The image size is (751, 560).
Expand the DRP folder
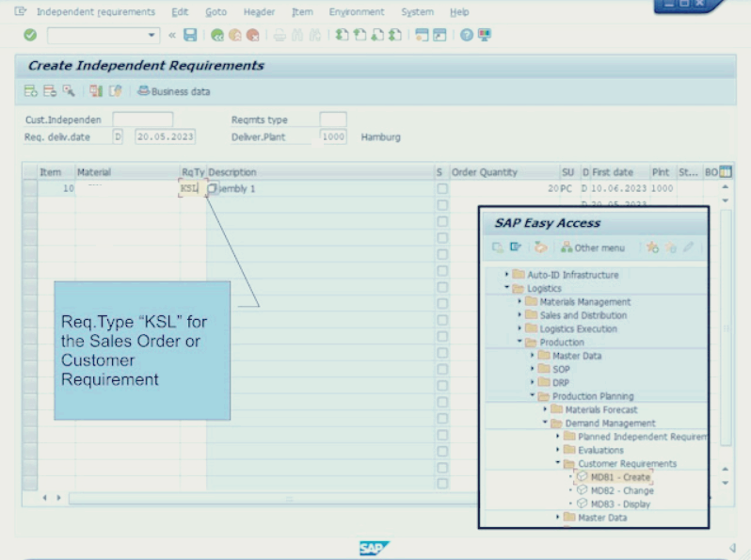(x=532, y=382)
